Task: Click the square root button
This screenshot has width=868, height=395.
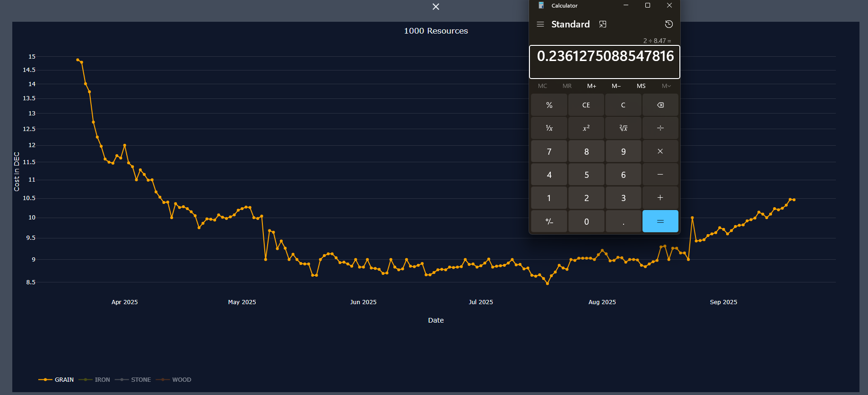Action: [623, 128]
